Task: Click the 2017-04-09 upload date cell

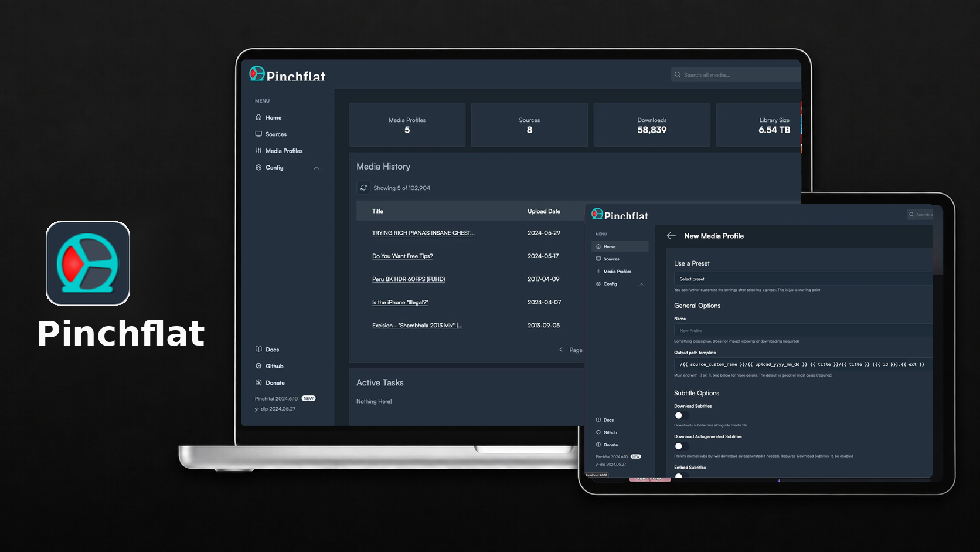Action: coord(543,279)
